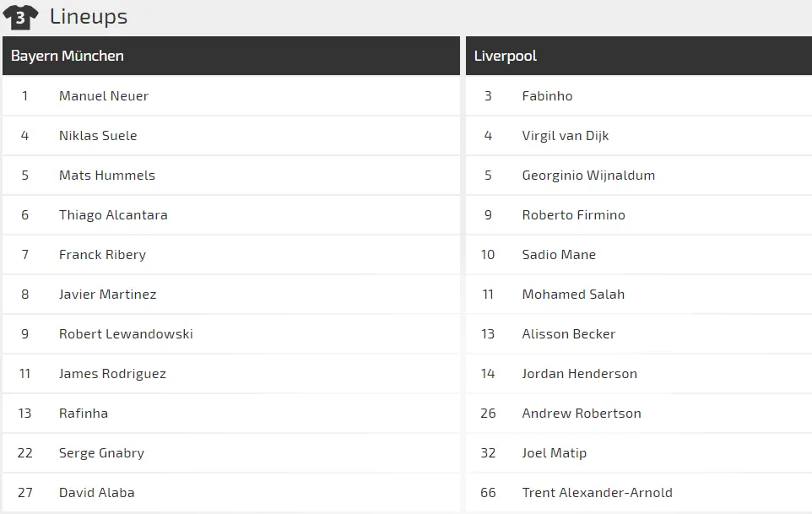
Task: Click on Niklas Suele
Action: click(x=98, y=136)
